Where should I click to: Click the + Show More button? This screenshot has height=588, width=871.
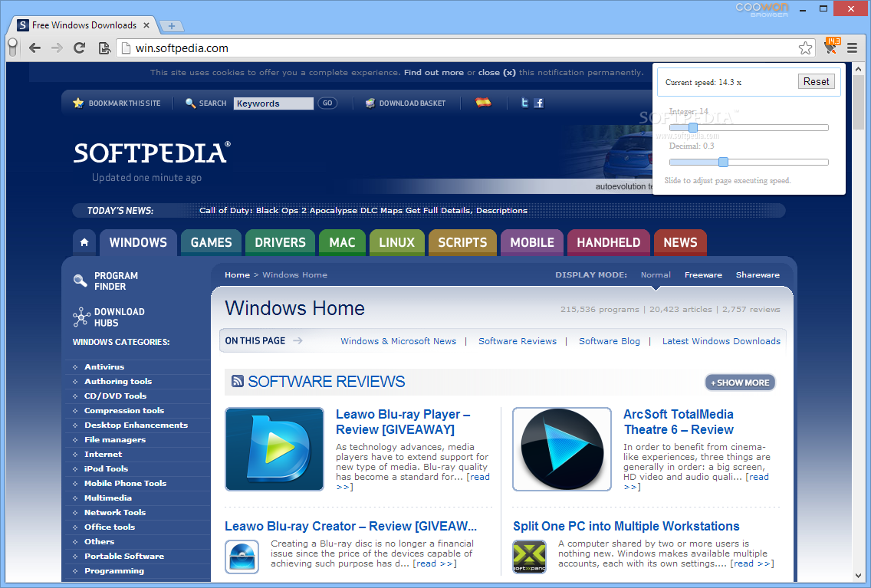(x=740, y=383)
